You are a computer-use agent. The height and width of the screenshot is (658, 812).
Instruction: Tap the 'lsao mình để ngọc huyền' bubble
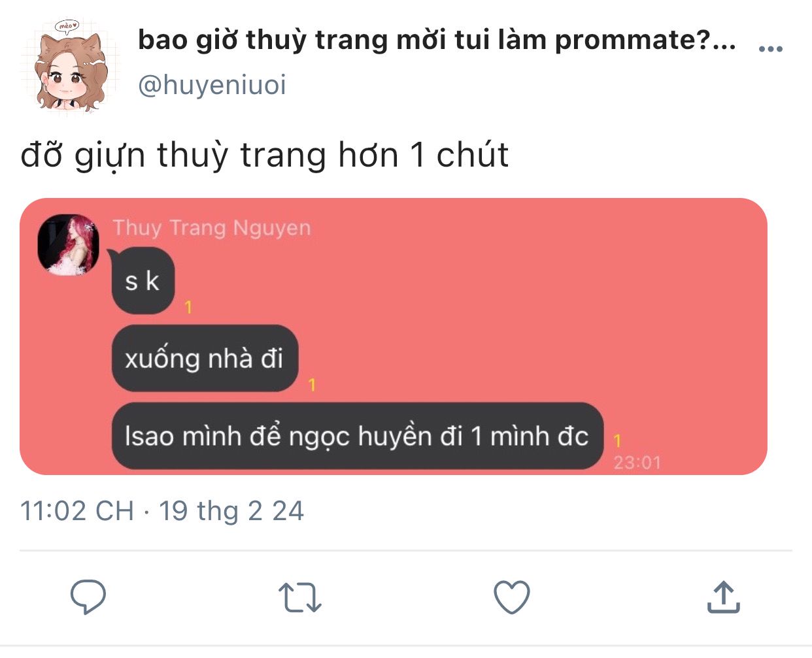click(357, 436)
